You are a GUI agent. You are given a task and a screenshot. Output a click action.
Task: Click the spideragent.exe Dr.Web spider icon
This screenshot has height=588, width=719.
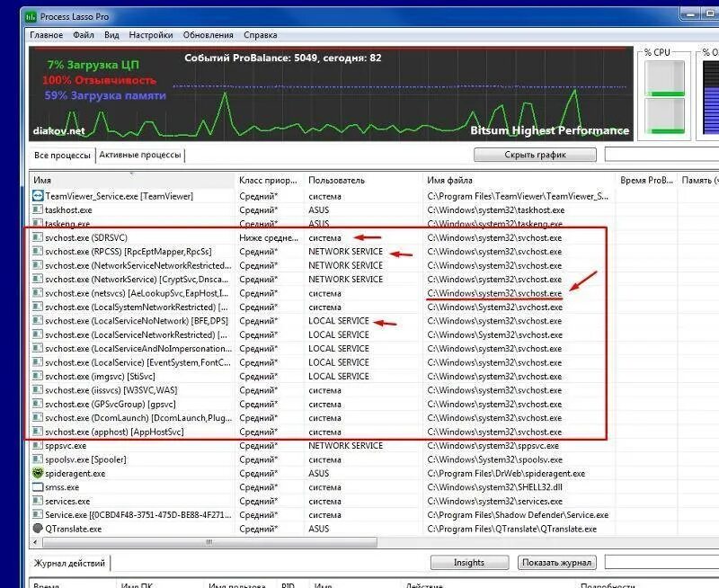click(x=38, y=473)
